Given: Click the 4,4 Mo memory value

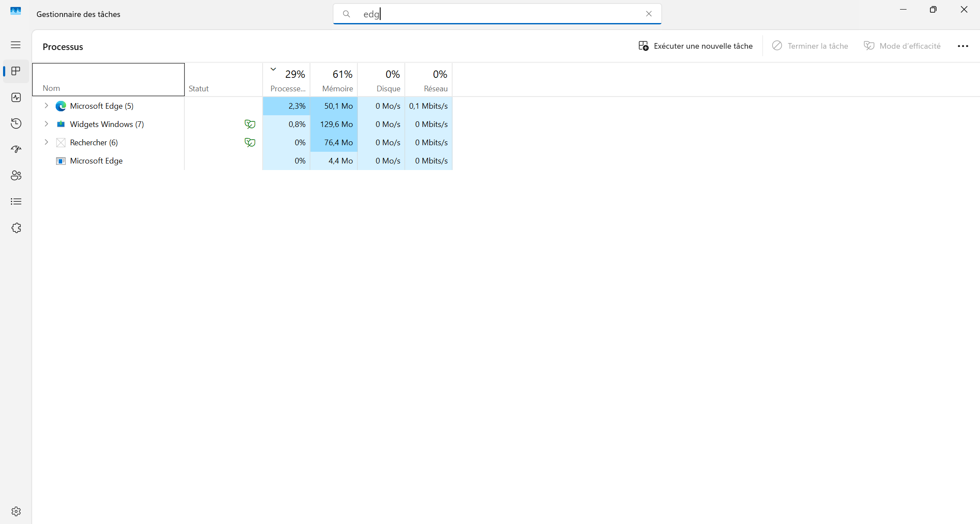Looking at the screenshot, I should 340,161.
